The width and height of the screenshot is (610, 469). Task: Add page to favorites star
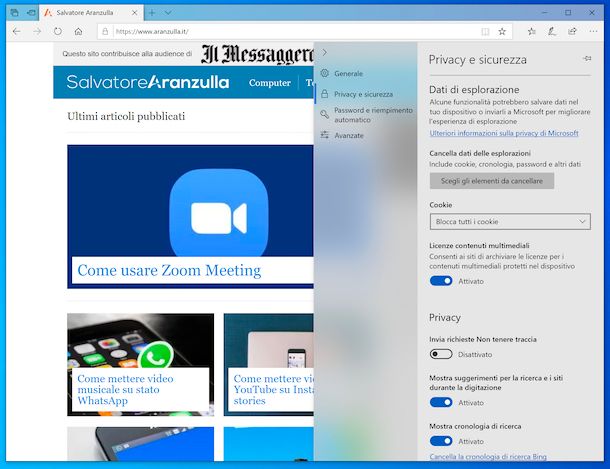502,32
